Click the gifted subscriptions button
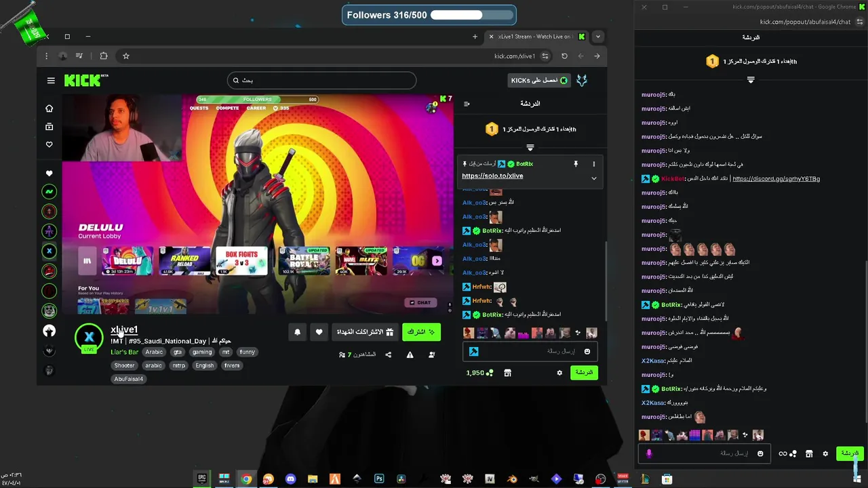Viewport: 868px width, 488px height. 365,332
